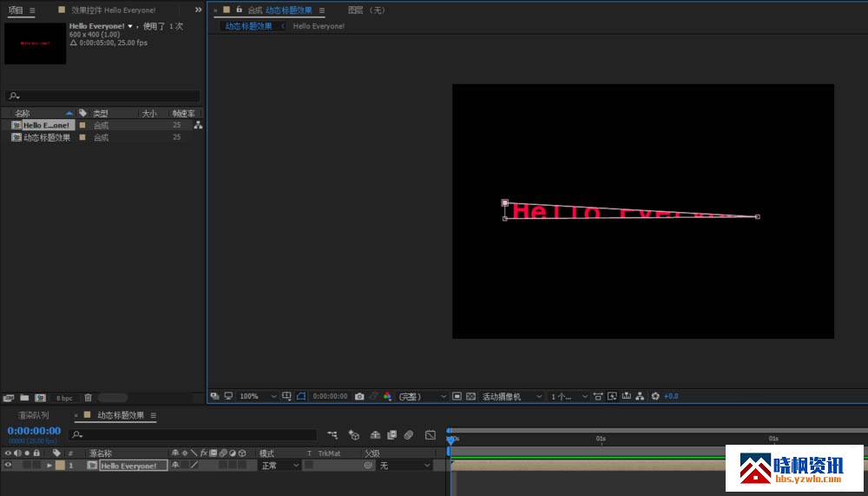The width and height of the screenshot is (868, 496).
Task: Click the interpret footage icon in project panel
Action: click(x=9, y=398)
